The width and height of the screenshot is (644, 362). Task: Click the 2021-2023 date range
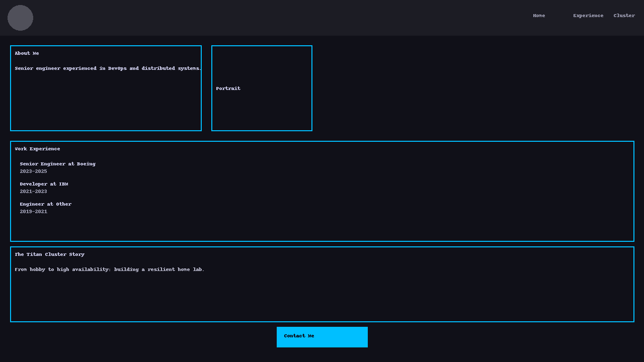33,192
